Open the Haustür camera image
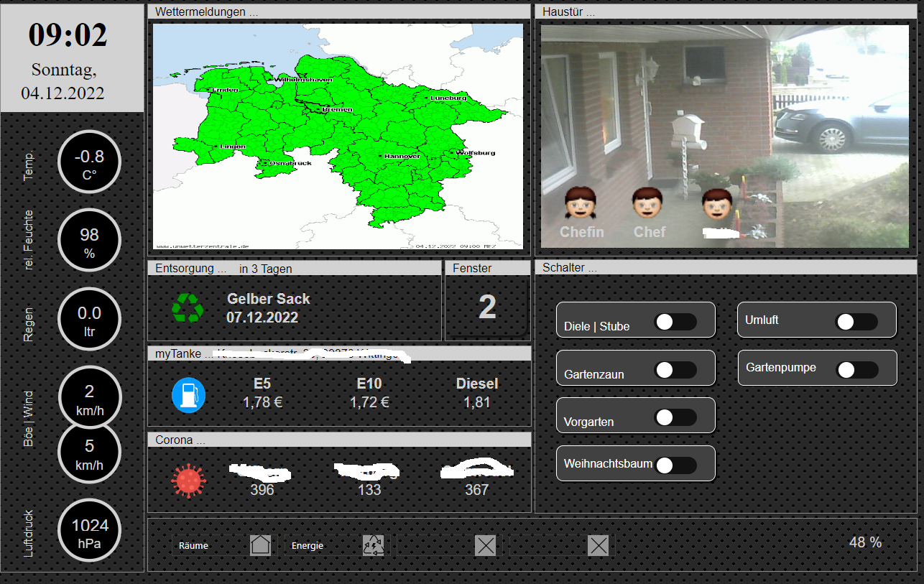This screenshot has height=584, width=924. click(726, 136)
